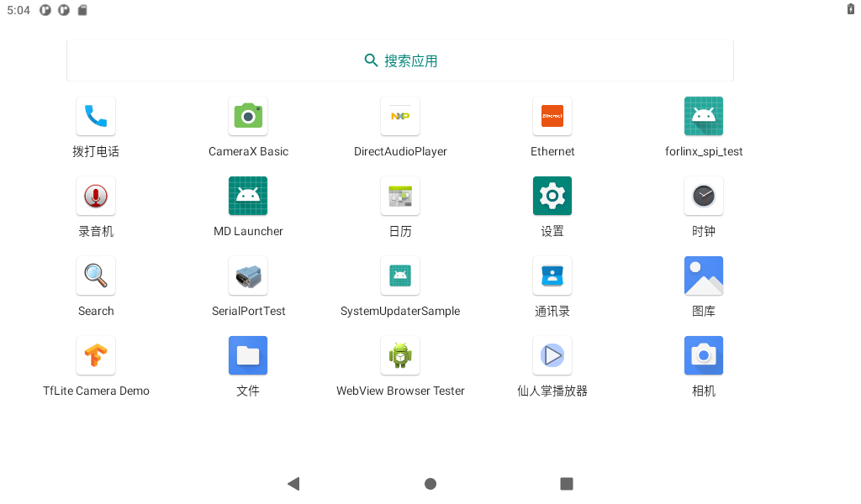Screen dimensions: 861x504
Task: Open the 录音机 sound recorder
Action: click(x=96, y=196)
